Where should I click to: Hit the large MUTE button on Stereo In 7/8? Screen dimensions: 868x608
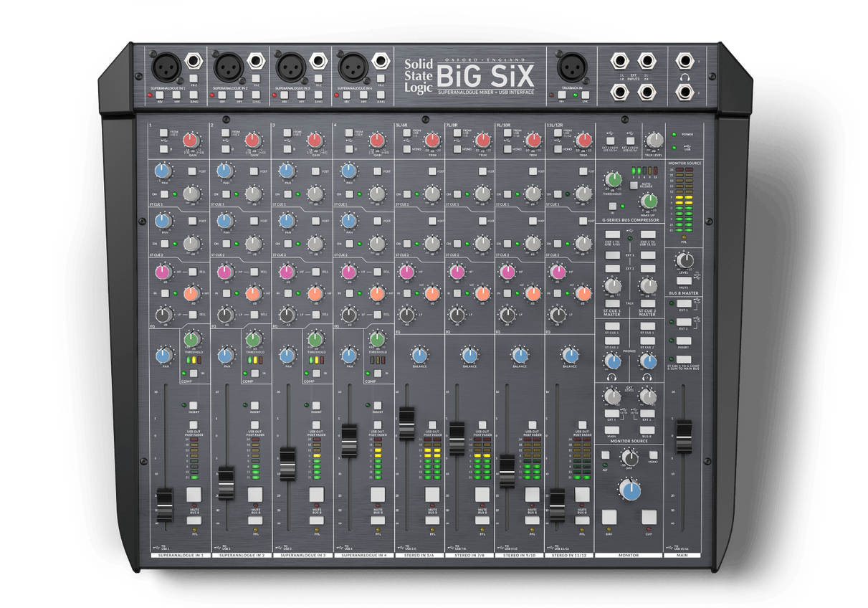tap(482, 494)
